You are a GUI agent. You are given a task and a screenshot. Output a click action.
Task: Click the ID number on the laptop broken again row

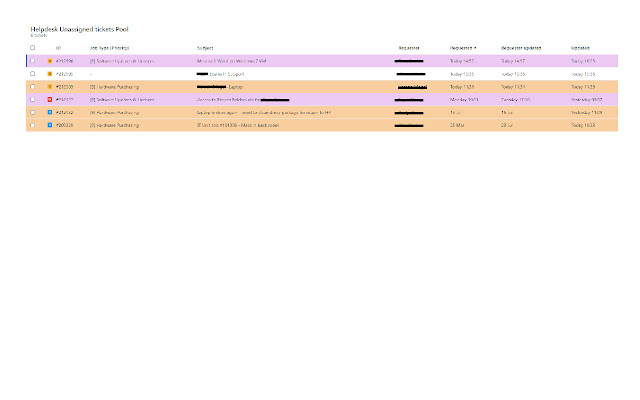pos(64,112)
